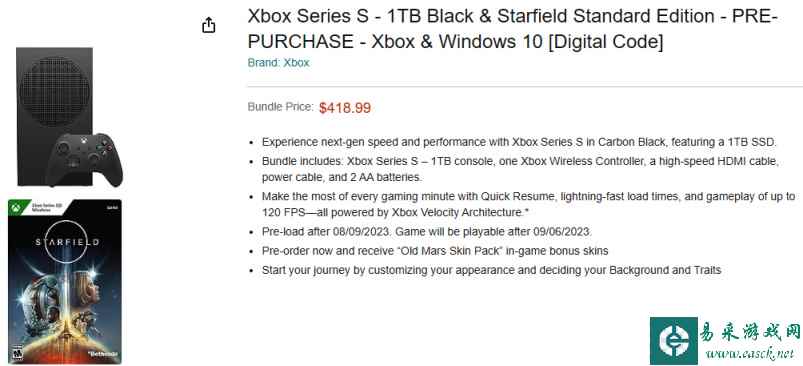Viewport: 803px width, 366px height.
Task: Click the Quick Resume feature bullet
Action: click(x=529, y=204)
